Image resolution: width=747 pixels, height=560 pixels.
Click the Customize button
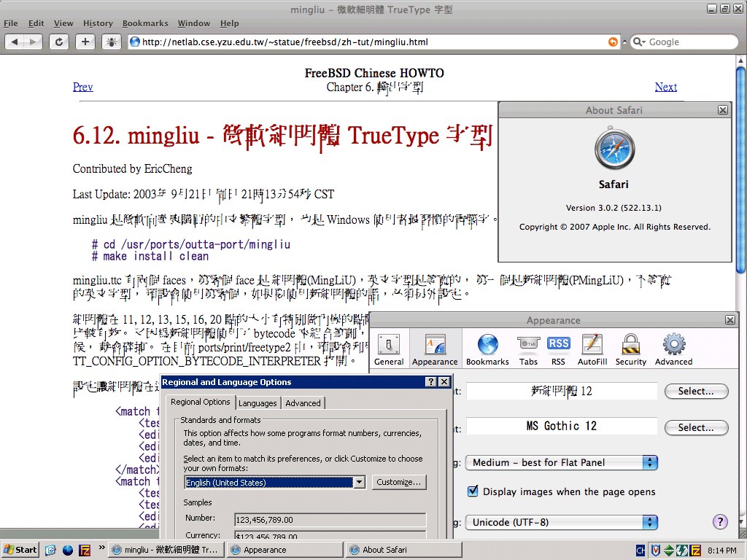point(399,482)
